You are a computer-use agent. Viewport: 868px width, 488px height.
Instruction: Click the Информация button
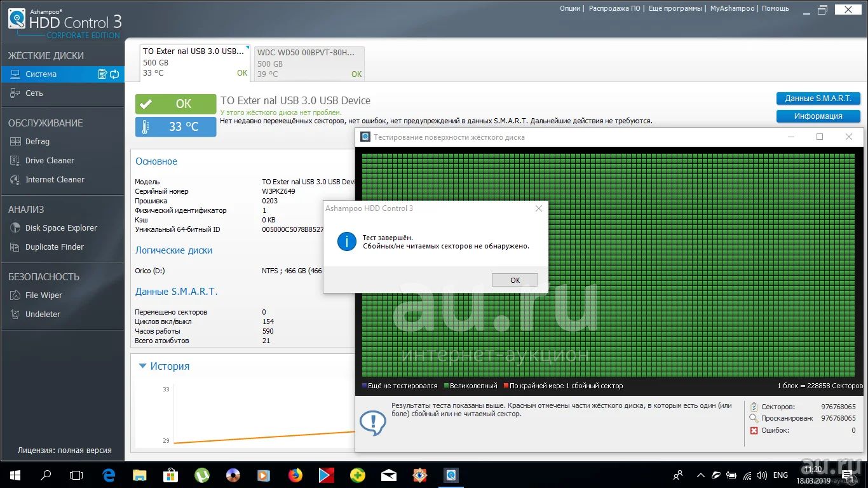tap(818, 116)
